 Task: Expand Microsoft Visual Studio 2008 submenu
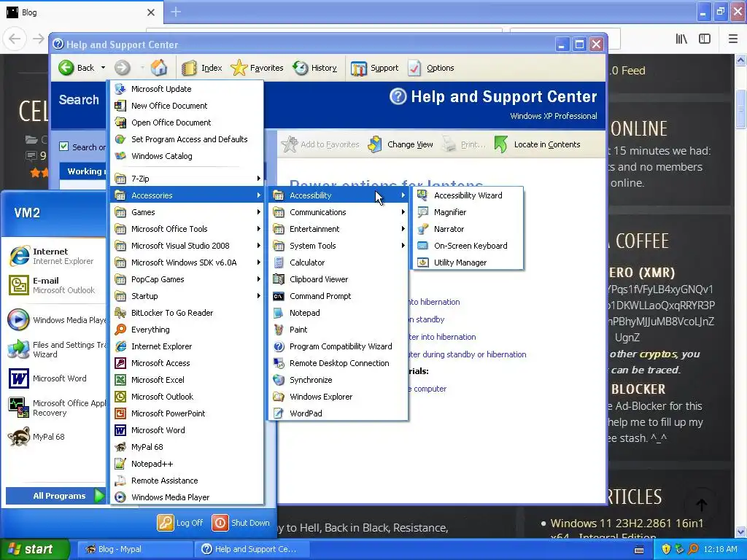point(187,246)
